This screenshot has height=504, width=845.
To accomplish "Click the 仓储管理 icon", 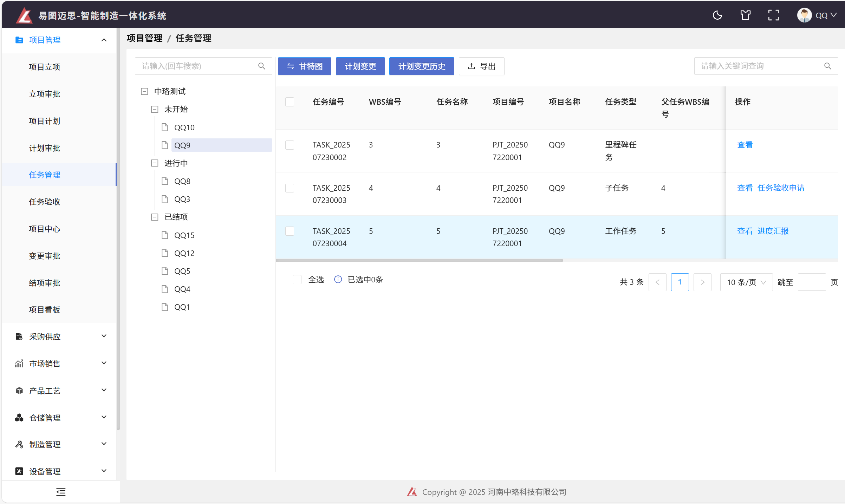I will (19, 418).
